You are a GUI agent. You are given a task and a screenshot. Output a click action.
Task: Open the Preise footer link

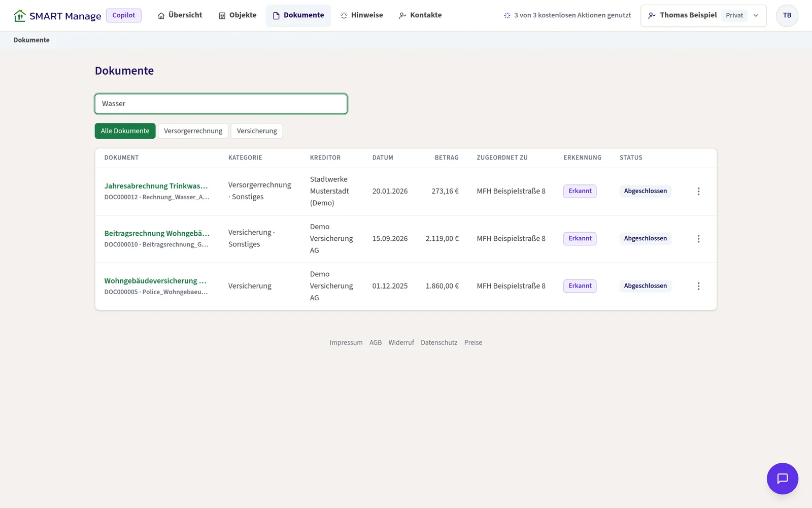pos(473,343)
